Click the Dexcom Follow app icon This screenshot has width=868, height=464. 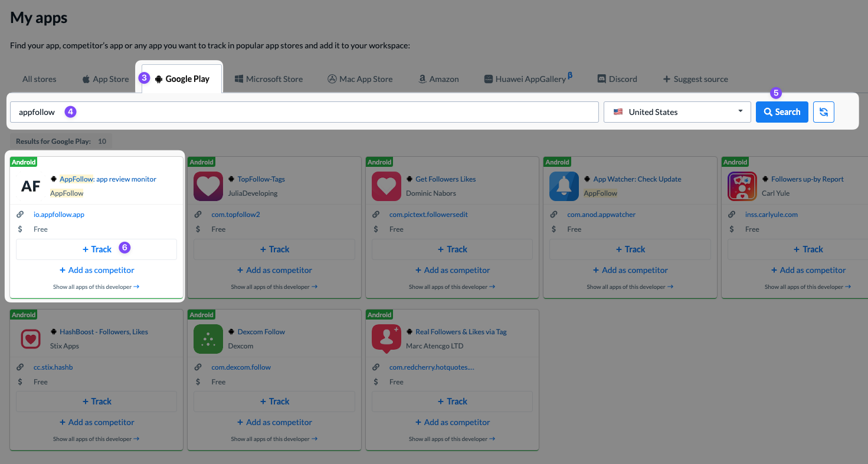(208, 338)
